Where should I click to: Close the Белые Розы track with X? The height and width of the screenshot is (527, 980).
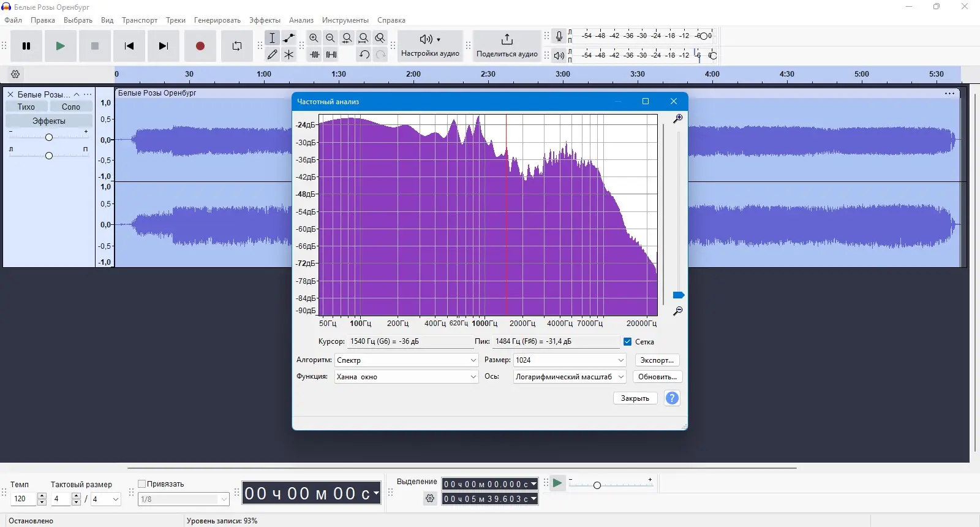coord(10,94)
